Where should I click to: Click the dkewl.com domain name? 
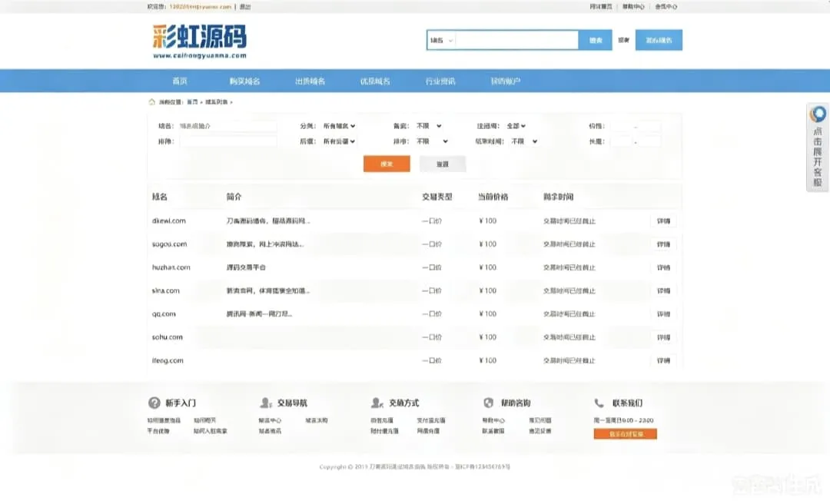169,220
